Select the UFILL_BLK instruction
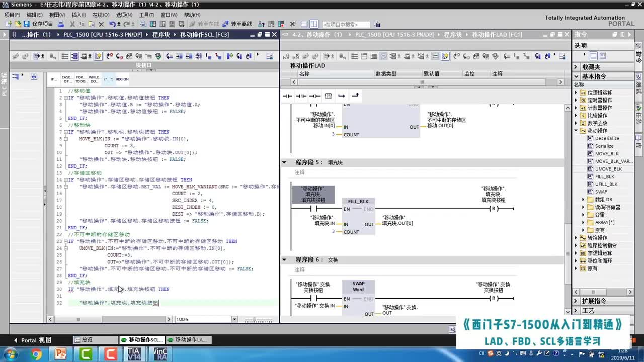Image resolution: width=644 pixels, height=362 pixels. click(606, 184)
